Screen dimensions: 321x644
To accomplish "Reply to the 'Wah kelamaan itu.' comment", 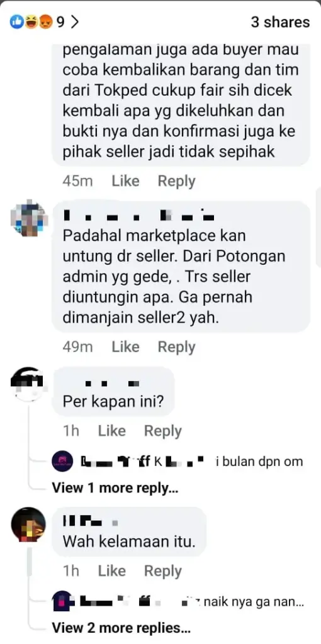I will (x=163, y=571).
